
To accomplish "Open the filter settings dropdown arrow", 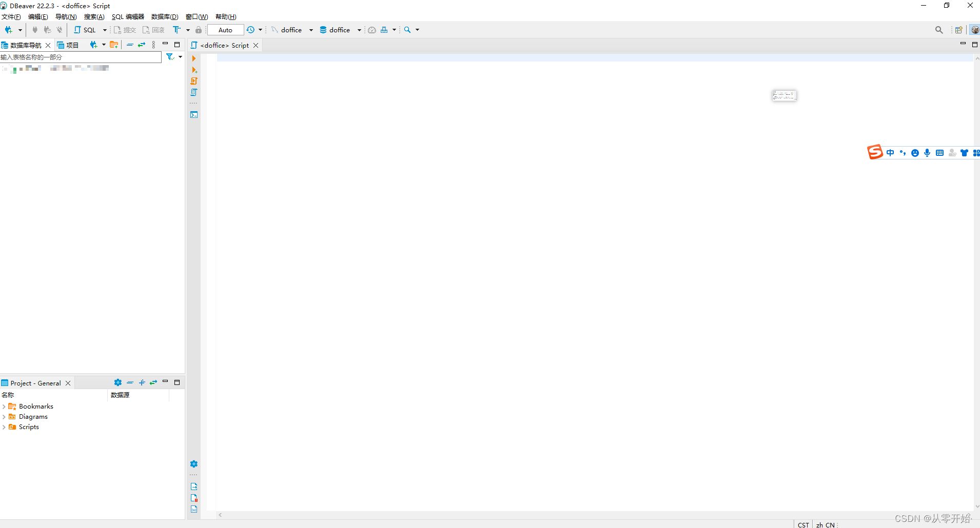I will (180, 57).
